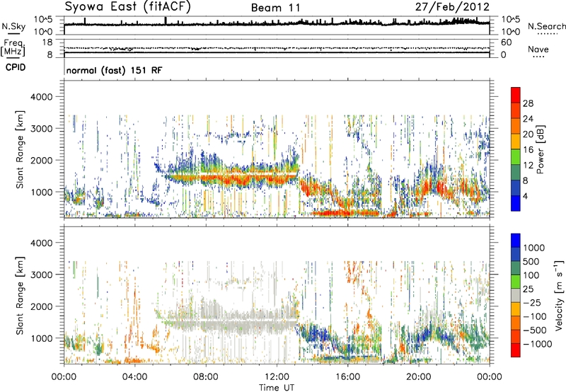Click the 'CPID' row label

tap(16, 67)
